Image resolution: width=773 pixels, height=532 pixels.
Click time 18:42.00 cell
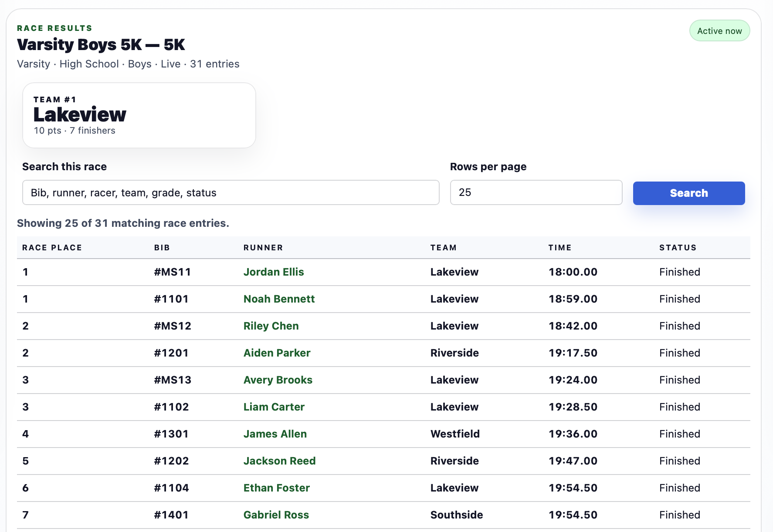tap(573, 326)
